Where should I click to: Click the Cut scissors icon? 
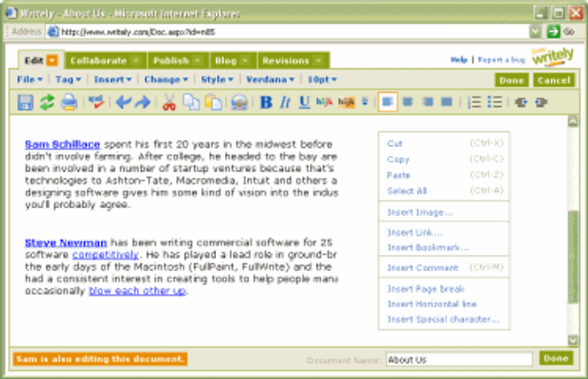pyautogui.click(x=169, y=103)
